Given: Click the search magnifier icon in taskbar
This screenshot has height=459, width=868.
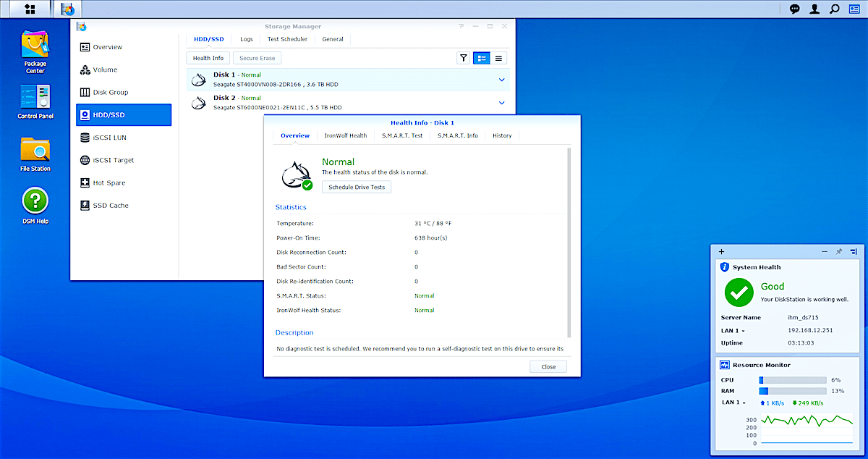Looking at the screenshot, I should click(835, 9).
